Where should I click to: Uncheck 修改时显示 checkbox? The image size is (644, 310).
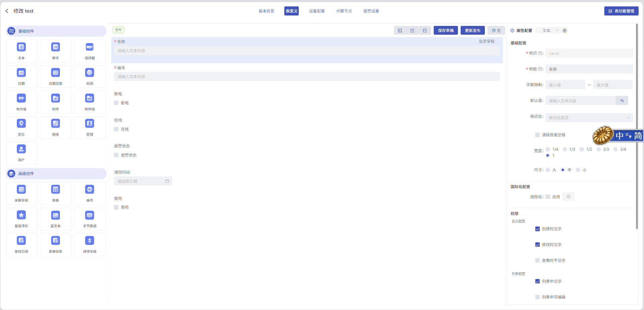click(x=537, y=245)
